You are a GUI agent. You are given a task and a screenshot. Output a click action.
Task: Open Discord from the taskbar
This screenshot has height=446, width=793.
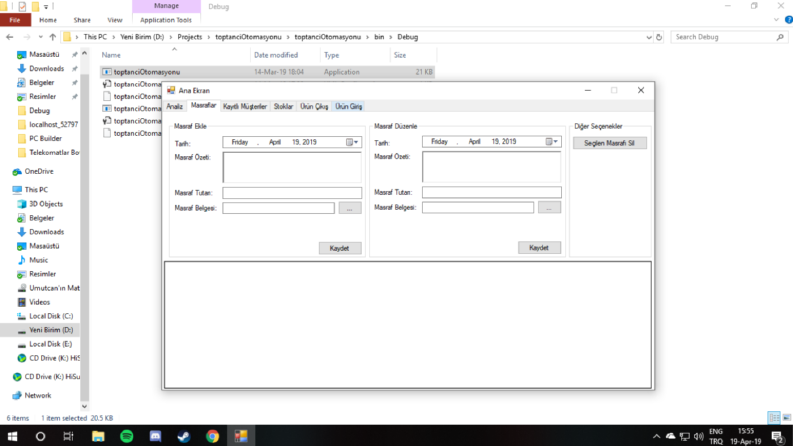coord(155,436)
